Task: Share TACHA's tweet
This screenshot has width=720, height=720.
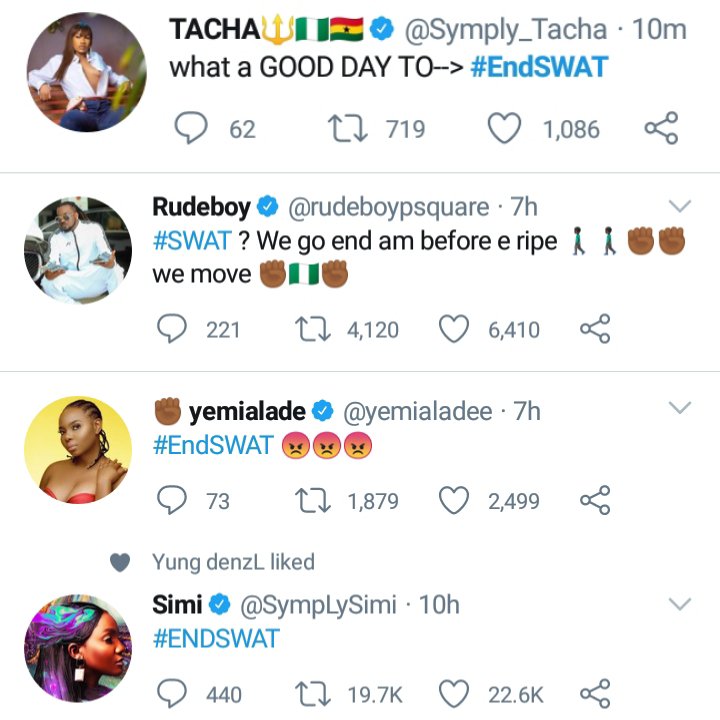Action: tap(661, 129)
